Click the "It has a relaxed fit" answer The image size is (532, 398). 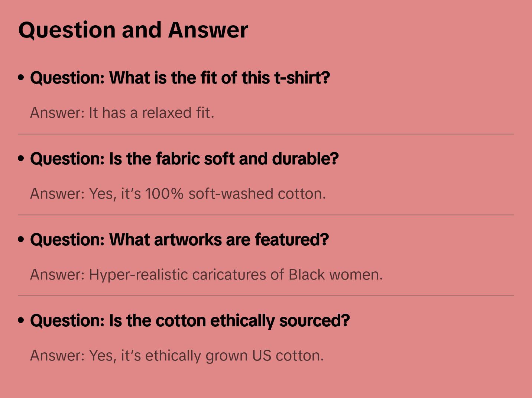pyautogui.click(x=122, y=113)
